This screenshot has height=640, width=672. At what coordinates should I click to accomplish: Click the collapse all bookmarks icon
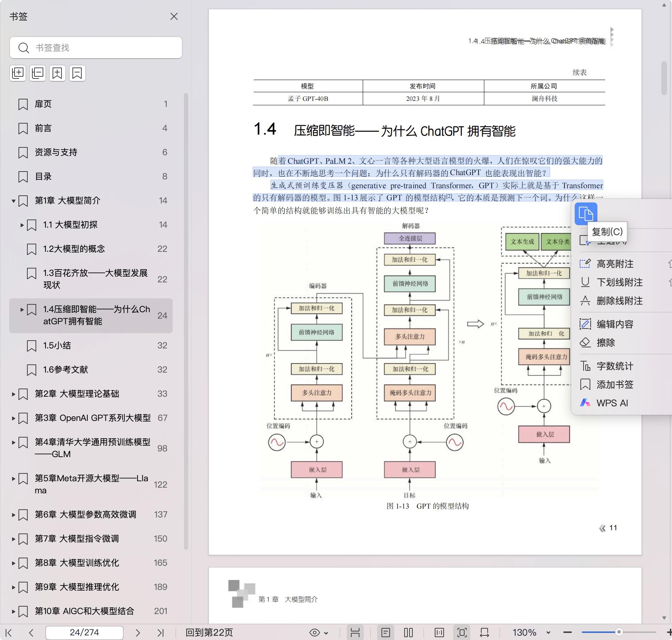point(38,73)
